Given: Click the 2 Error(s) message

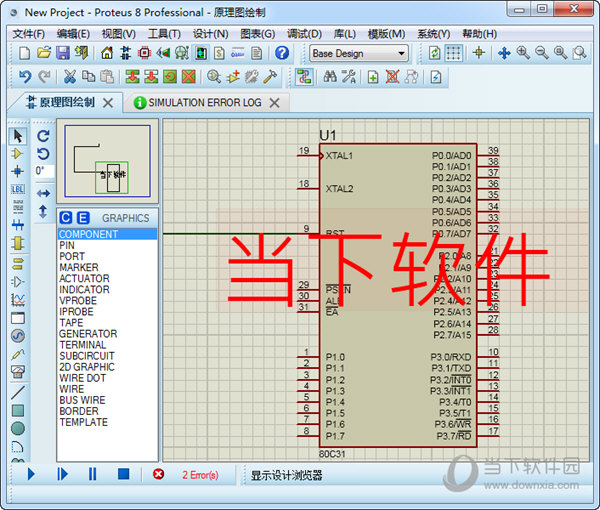Looking at the screenshot, I should [200, 475].
